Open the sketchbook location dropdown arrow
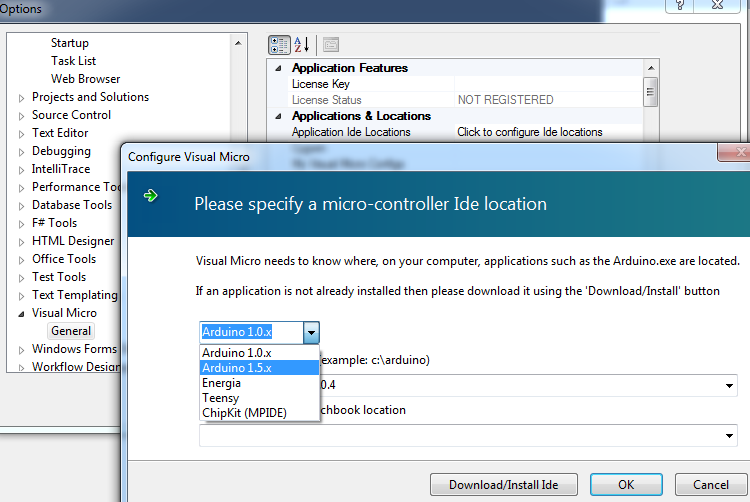 (x=729, y=436)
